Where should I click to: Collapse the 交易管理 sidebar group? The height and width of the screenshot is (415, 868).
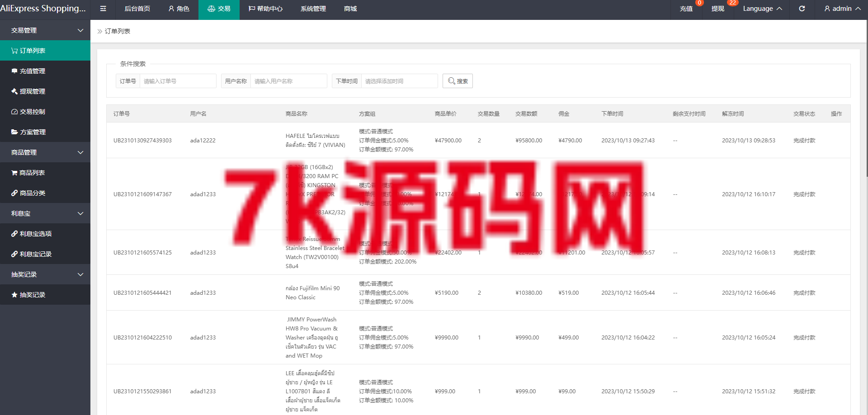pyautogui.click(x=45, y=30)
